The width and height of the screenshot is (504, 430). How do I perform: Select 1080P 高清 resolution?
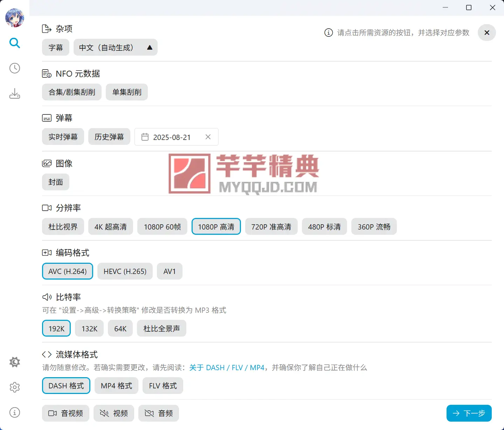[x=216, y=226]
